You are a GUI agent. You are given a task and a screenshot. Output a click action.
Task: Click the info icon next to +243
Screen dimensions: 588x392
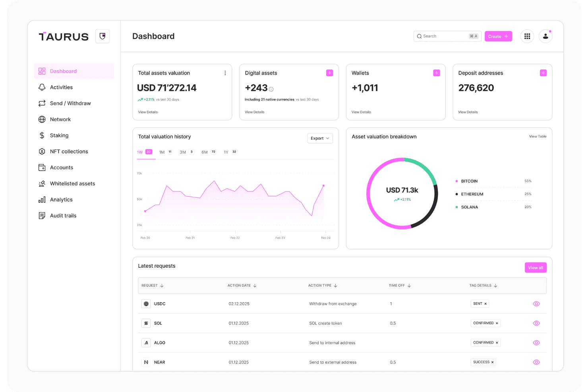[271, 89]
